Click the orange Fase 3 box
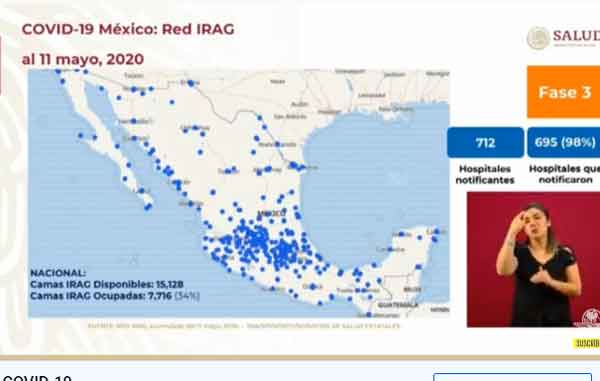 pos(563,92)
